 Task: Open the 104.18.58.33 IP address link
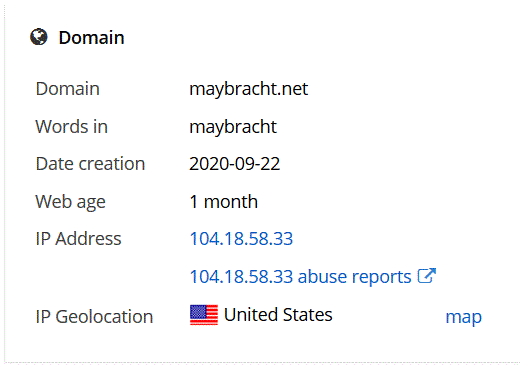click(241, 239)
